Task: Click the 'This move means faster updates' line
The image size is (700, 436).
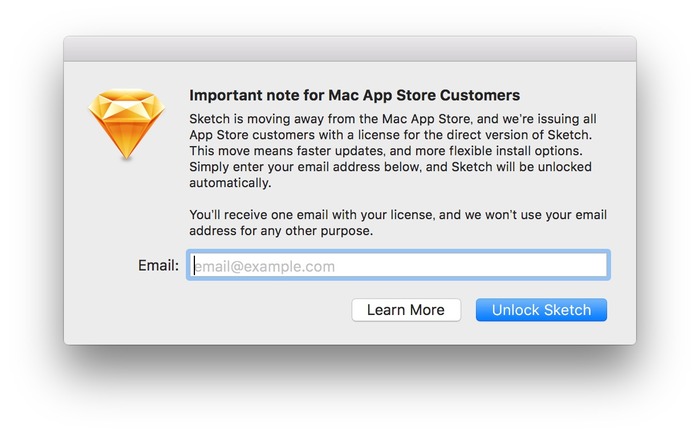Action: (x=386, y=151)
